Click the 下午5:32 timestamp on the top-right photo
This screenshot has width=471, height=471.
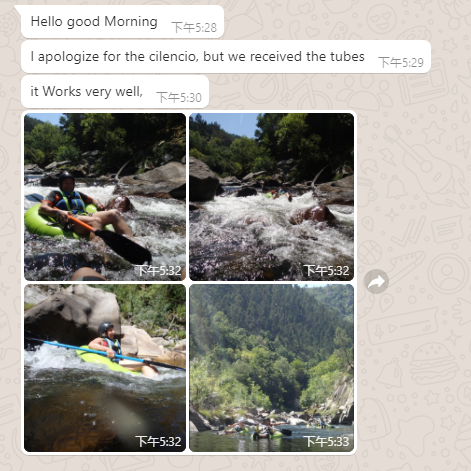click(x=327, y=270)
